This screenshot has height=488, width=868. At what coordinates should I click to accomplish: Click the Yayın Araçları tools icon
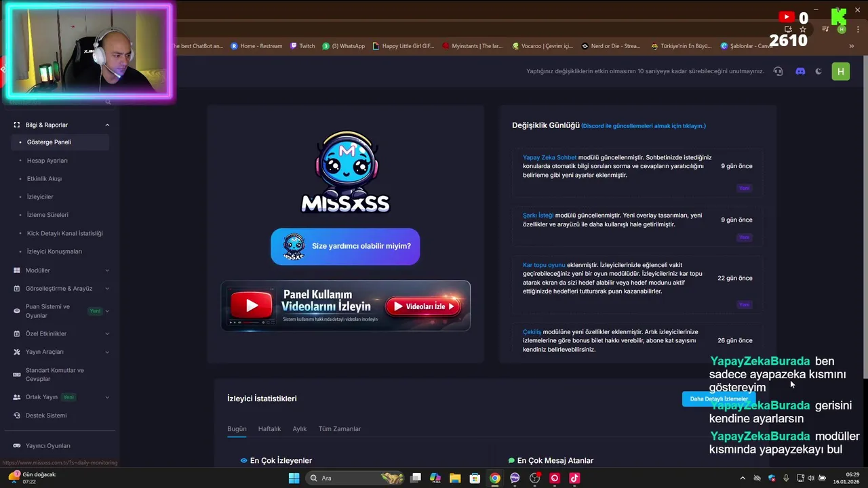pos(17,352)
